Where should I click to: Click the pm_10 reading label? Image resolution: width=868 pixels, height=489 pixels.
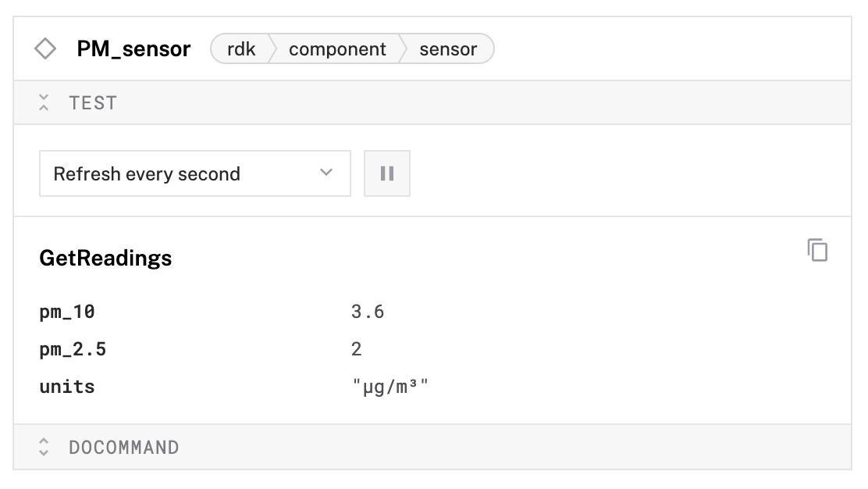tap(67, 312)
